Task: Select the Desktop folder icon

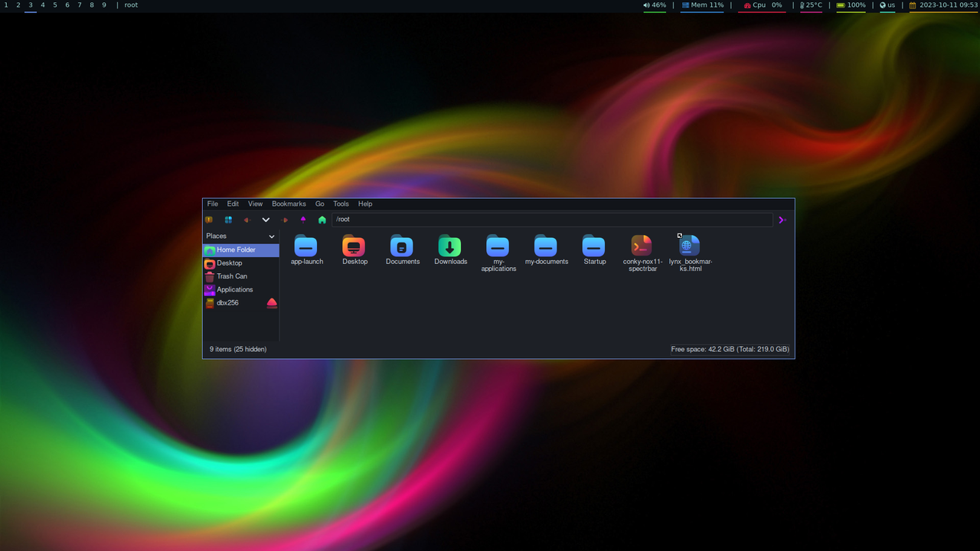Action: pos(354,250)
